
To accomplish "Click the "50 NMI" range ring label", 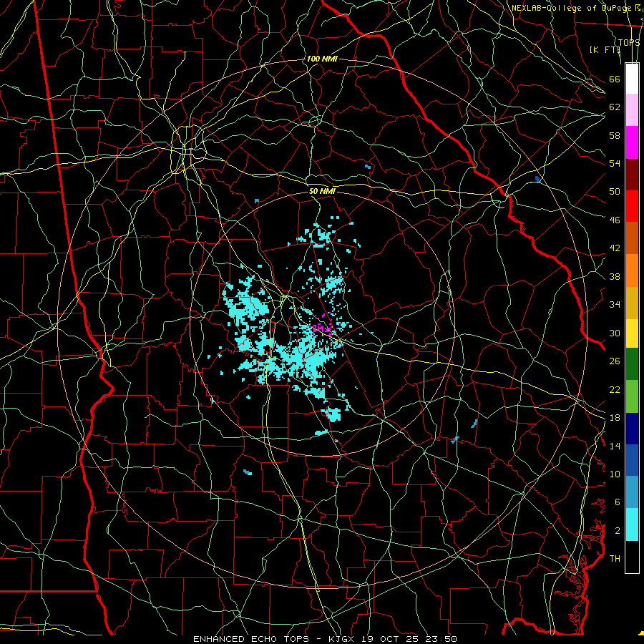I will pyautogui.click(x=322, y=191).
